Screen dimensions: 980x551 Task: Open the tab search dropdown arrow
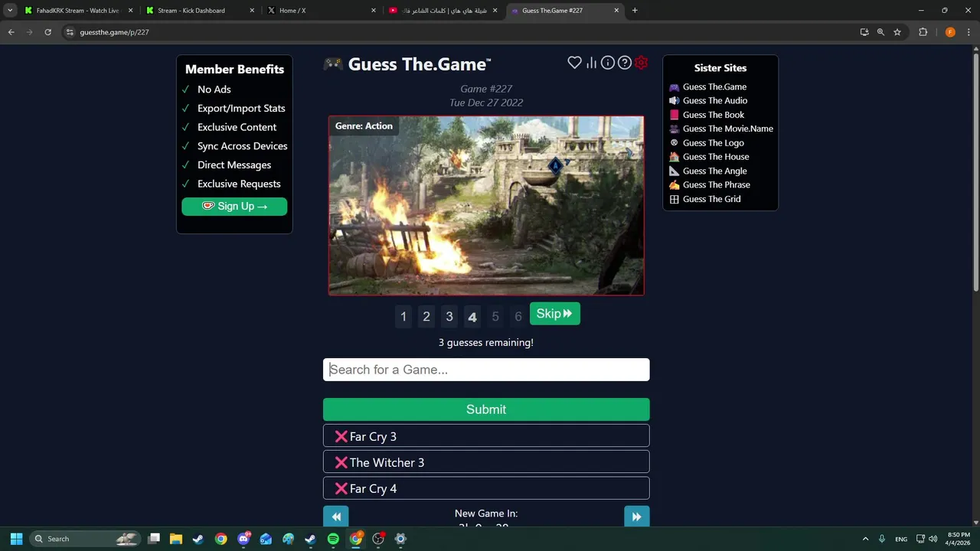[x=10, y=11]
